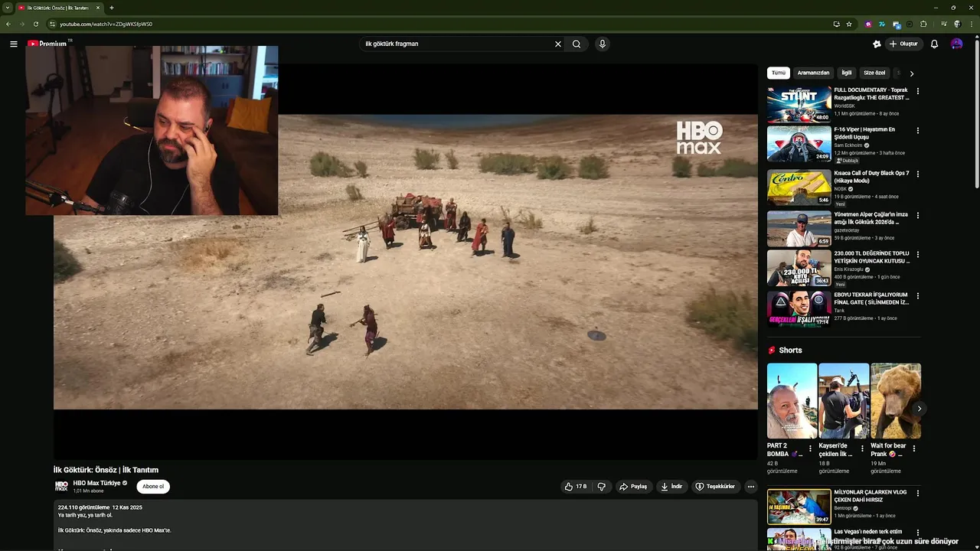Start voice search with the microphone icon
Image resolution: width=980 pixels, height=551 pixels.
pyautogui.click(x=603, y=44)
